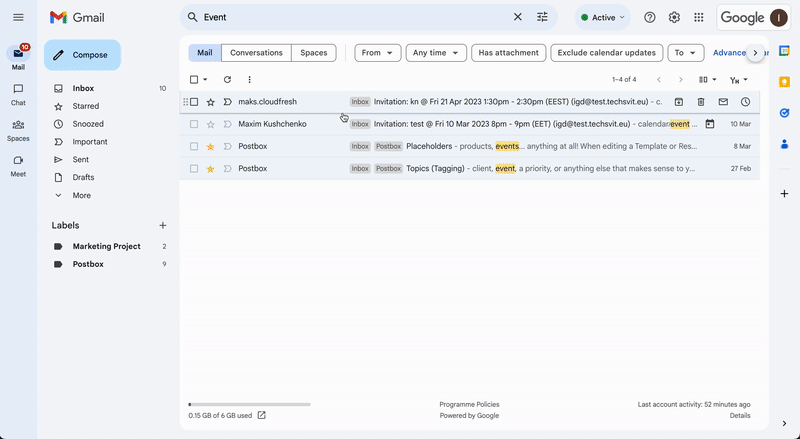Open Google Tasks side panel icon
The height and width of the screenshot is (439, 800).
784,113
